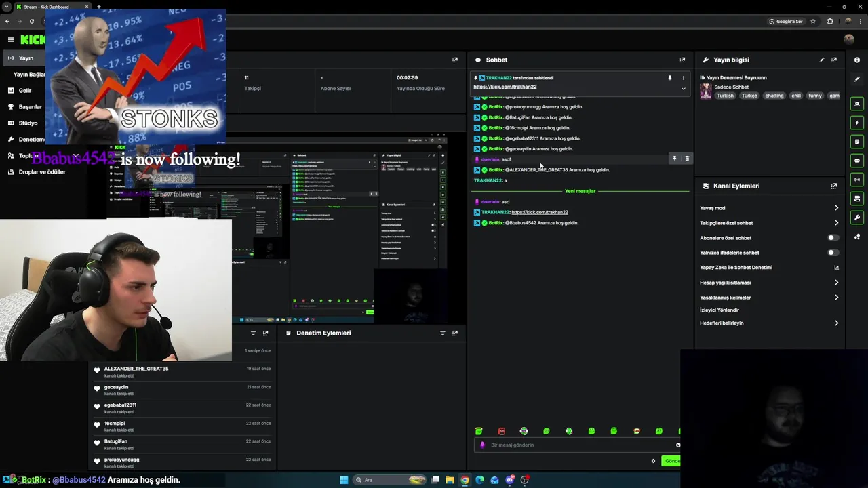Viewport: 868px width, 488px height.
Task: Expand Hesap yaşı kısıtlaması settings
Action: 769,283
